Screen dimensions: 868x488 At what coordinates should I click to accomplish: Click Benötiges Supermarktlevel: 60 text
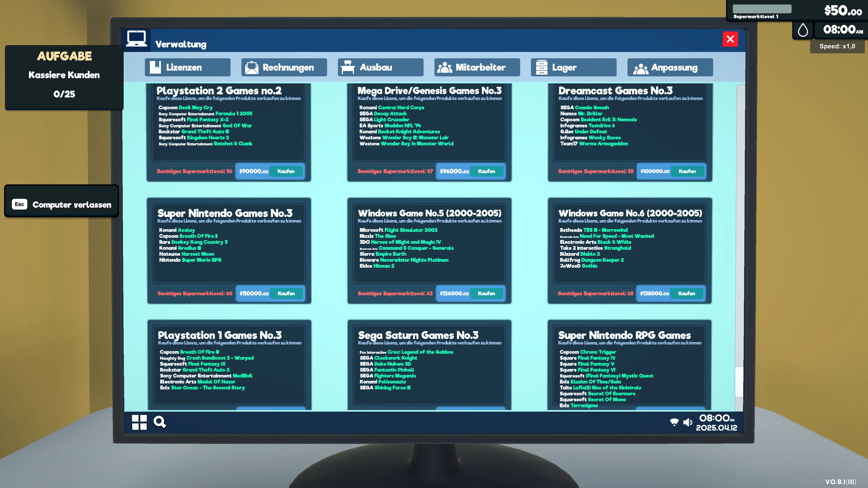click(x=195, y=293)
